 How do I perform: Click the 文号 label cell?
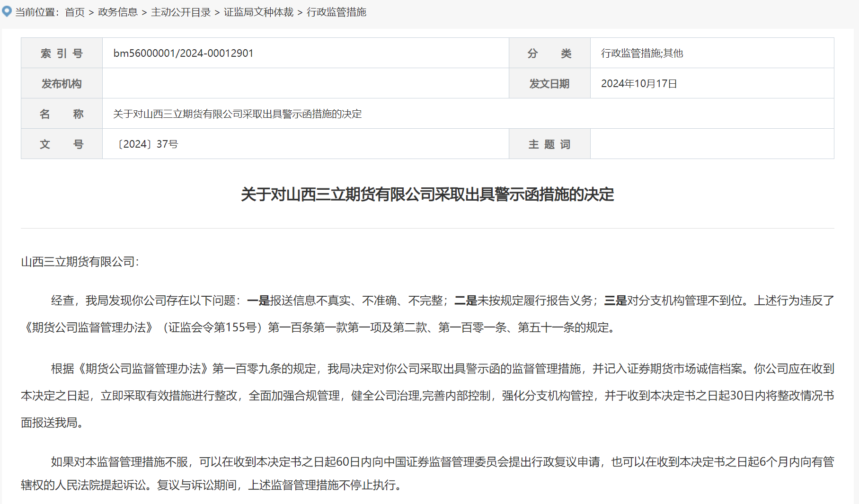point(62,144)
